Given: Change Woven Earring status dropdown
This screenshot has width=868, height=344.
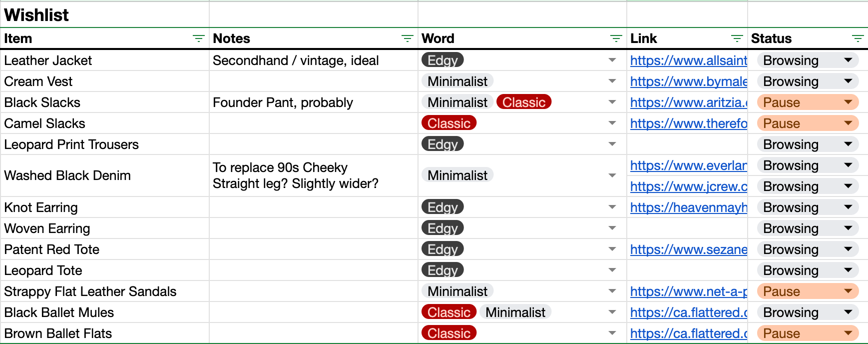Looking at the screenshot, I should tap(808, 228).
